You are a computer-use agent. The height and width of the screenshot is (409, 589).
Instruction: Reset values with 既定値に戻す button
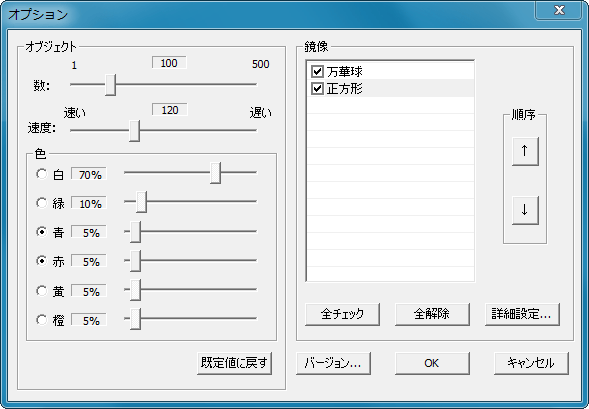234,363
